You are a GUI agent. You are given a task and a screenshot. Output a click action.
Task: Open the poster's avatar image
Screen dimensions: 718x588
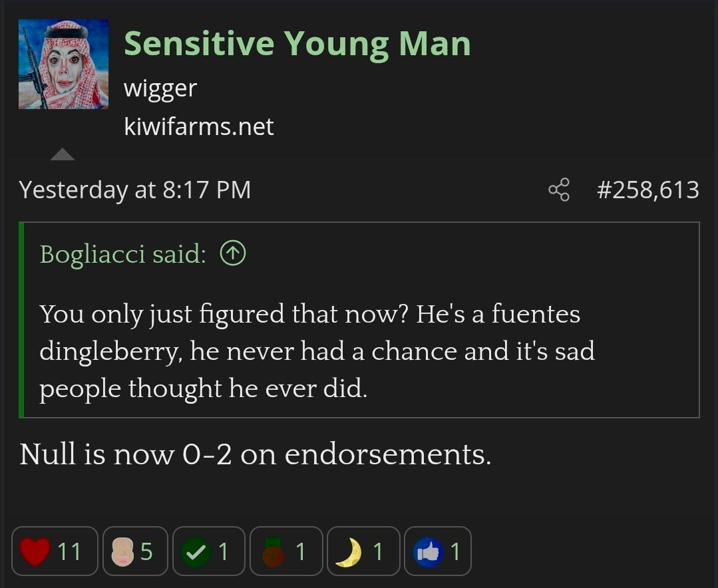tap(63, 65)
